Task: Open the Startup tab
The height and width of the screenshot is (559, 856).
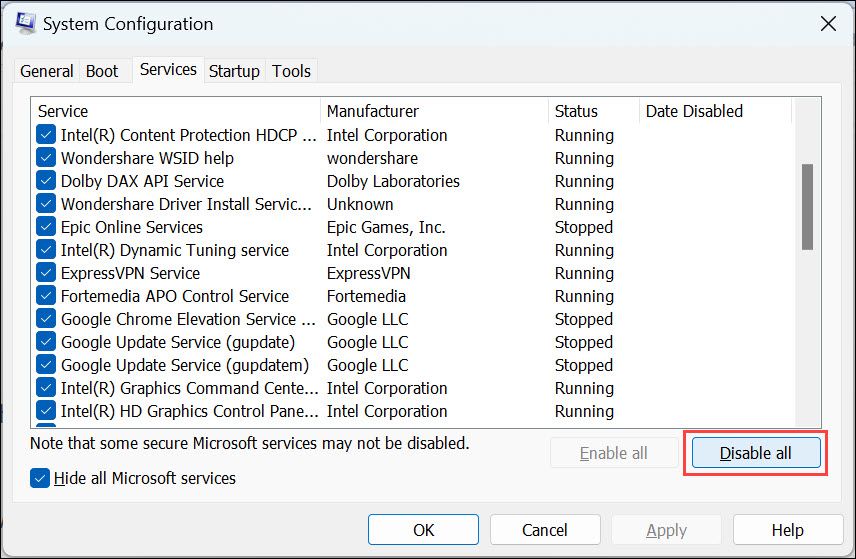Action: click(234, 71)
